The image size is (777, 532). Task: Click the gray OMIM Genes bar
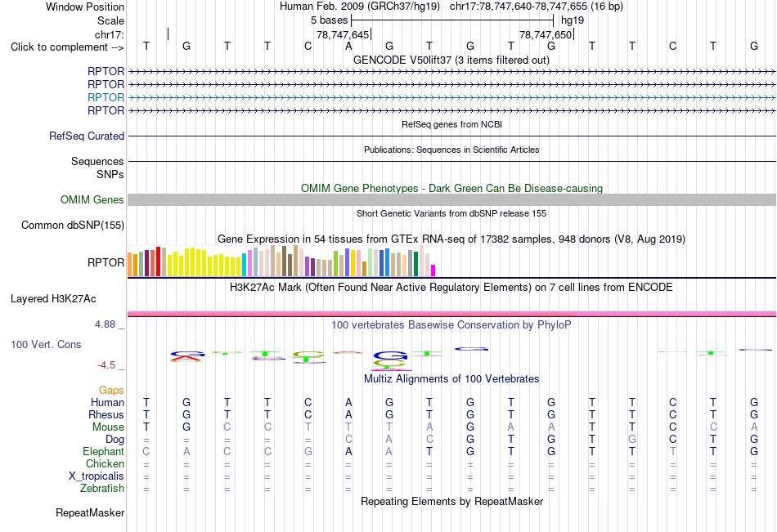tap(451, 199)
